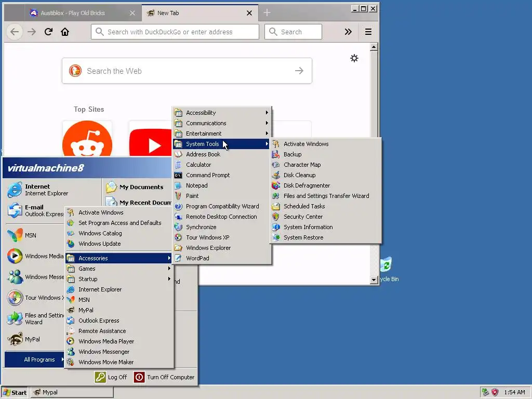The image size is (532, 399).
Task: Click the Search the Web field
Action: point(187,71)
